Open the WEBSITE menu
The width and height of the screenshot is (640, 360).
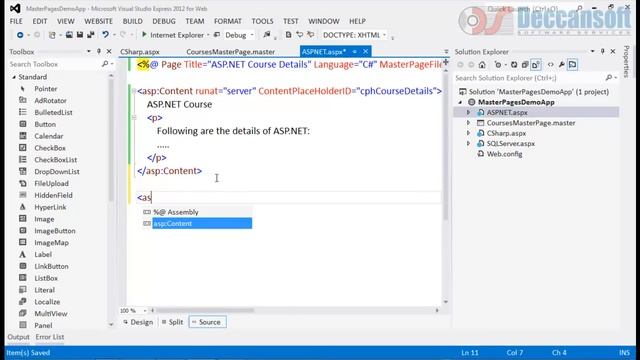pos(98,21)
